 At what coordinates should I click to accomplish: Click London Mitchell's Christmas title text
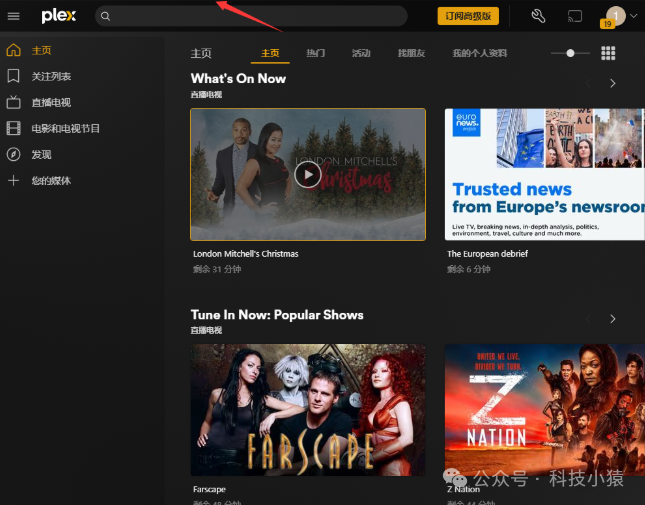pos(246,254)
